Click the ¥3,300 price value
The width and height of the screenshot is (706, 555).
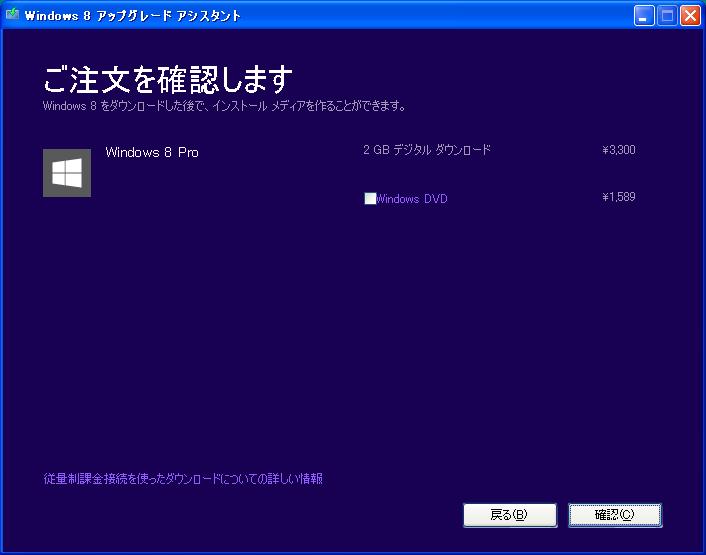(x=619, y=150)
